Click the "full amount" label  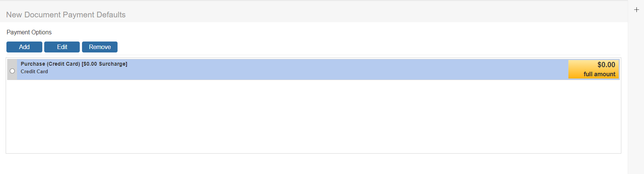pos(599,74)
